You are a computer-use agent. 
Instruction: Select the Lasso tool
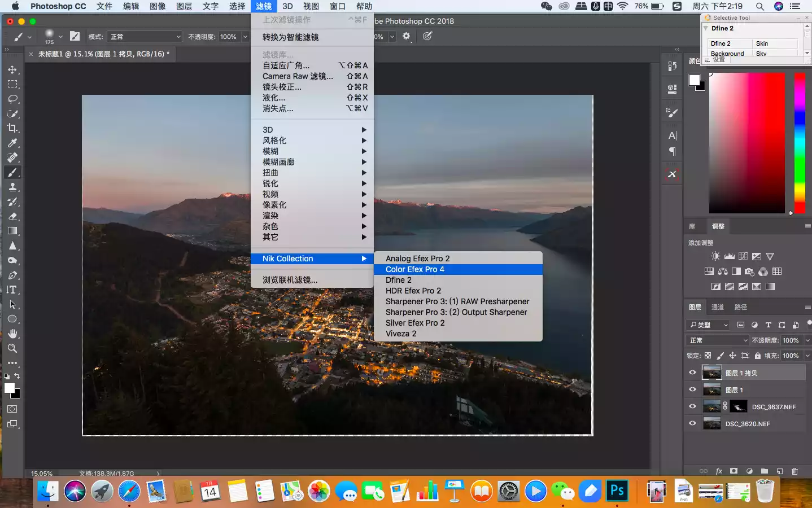tap(12, 99)
